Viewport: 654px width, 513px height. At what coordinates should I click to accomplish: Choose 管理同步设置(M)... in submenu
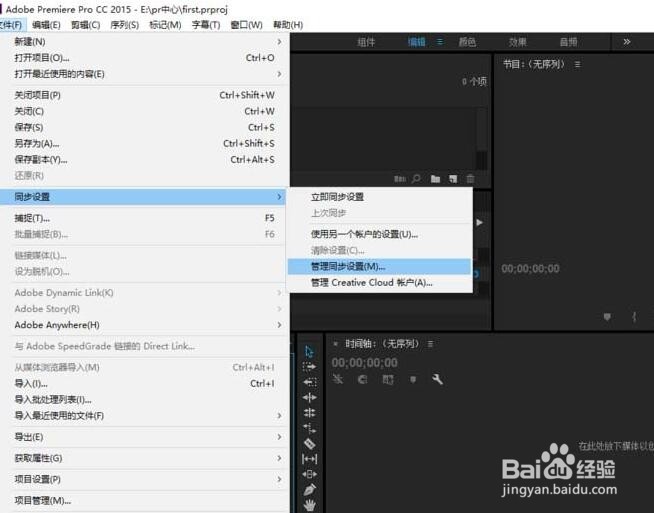[380, 267]
